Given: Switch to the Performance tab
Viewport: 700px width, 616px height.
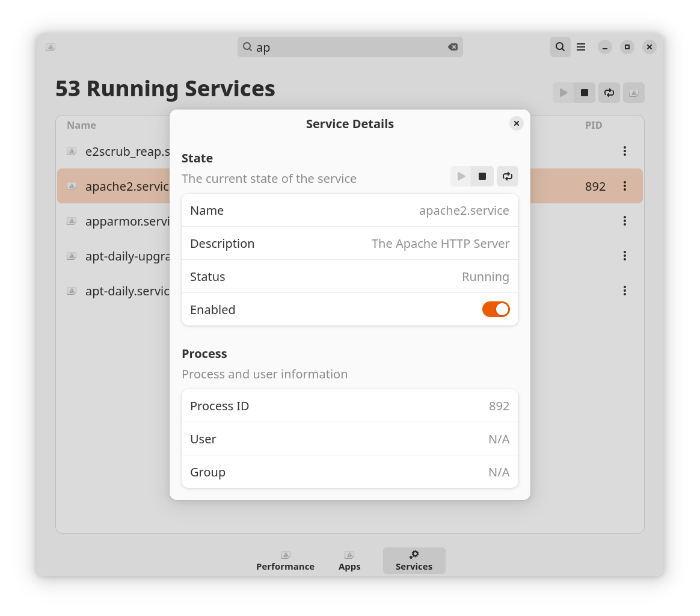Looking at the screenshot, I should click(x=285, y=561).
